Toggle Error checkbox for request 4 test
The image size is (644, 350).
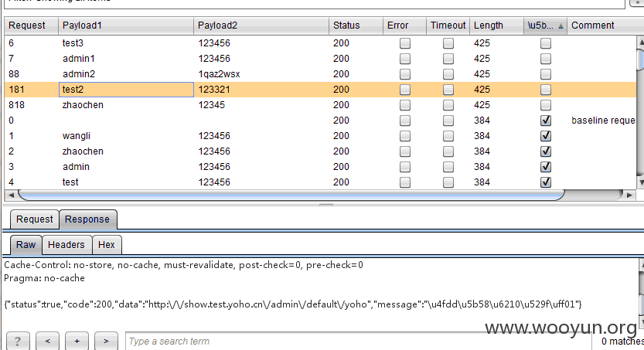(x=405, y=182)
